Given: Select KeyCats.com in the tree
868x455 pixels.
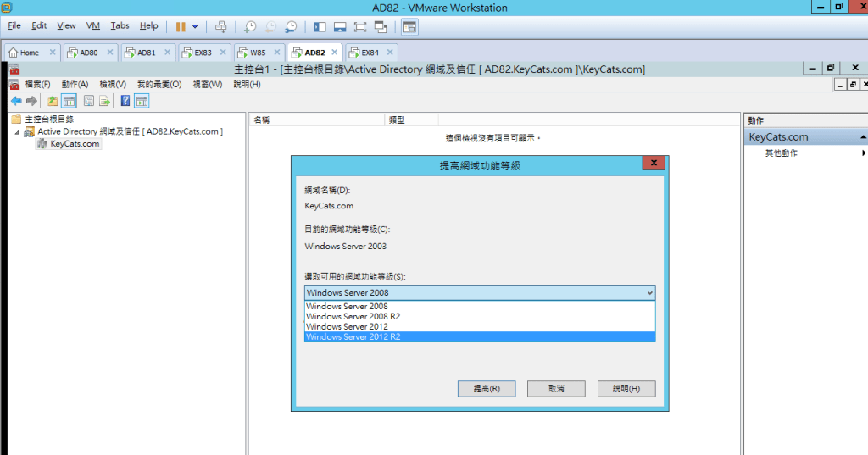Looking at the screenshot, I should pos(75,144).
